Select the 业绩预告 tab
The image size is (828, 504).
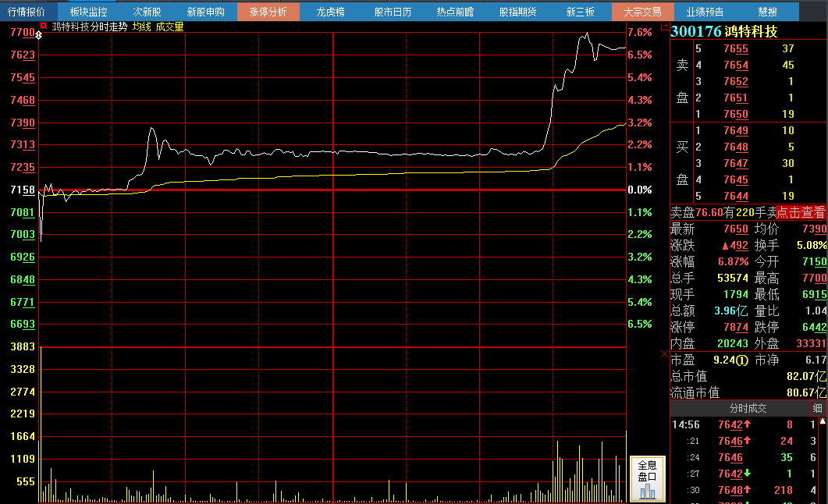(x=705, y=12)
